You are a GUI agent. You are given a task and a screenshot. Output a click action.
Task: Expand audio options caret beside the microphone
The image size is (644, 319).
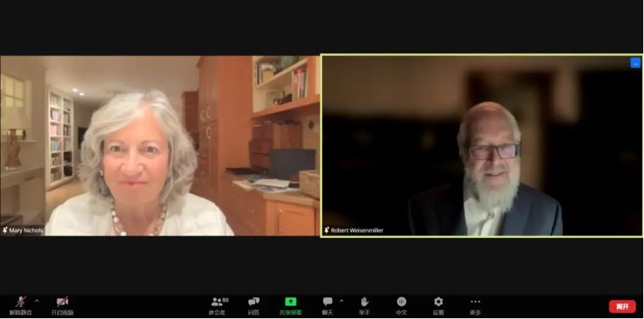36,300
